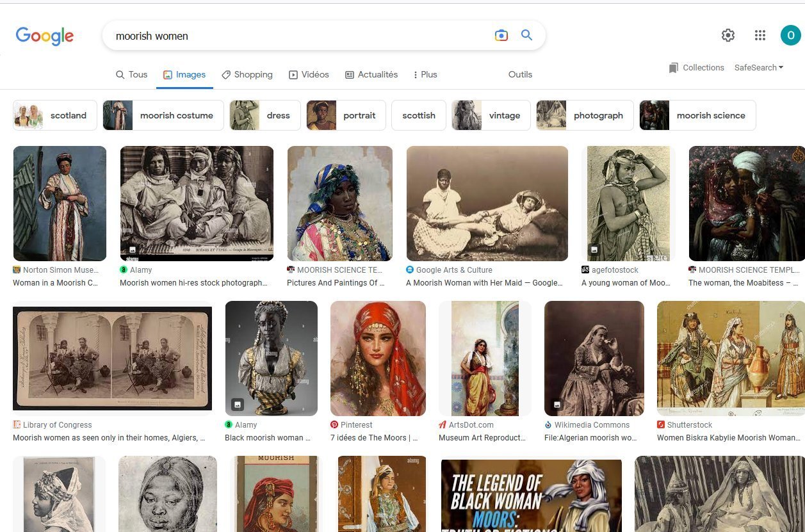The height and width of the screenshot is (532, 805).
Task: Open the account avatar labeled O
Action: pyautogui.click(x=790, y=35)
